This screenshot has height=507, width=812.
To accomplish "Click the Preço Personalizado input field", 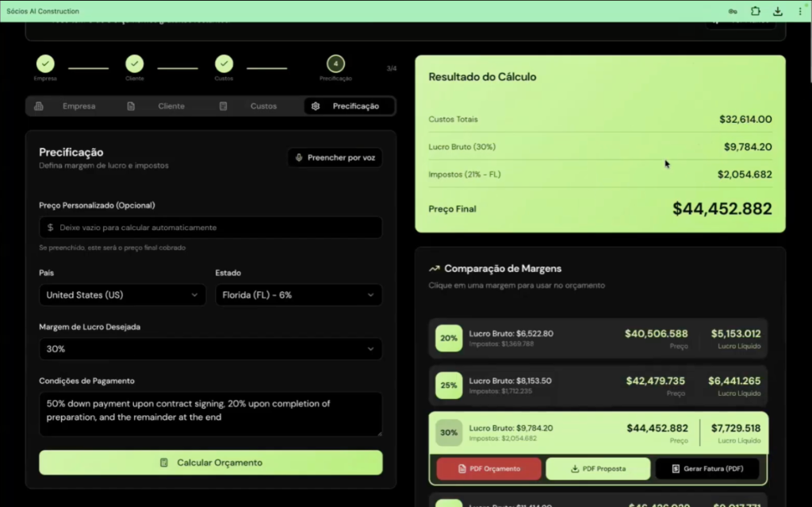I will point(211,228).
